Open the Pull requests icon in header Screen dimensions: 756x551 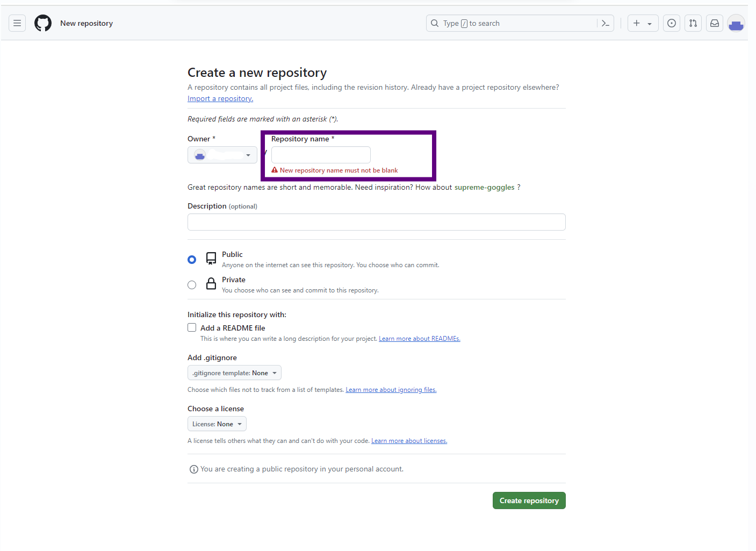[x=693, y=23]
